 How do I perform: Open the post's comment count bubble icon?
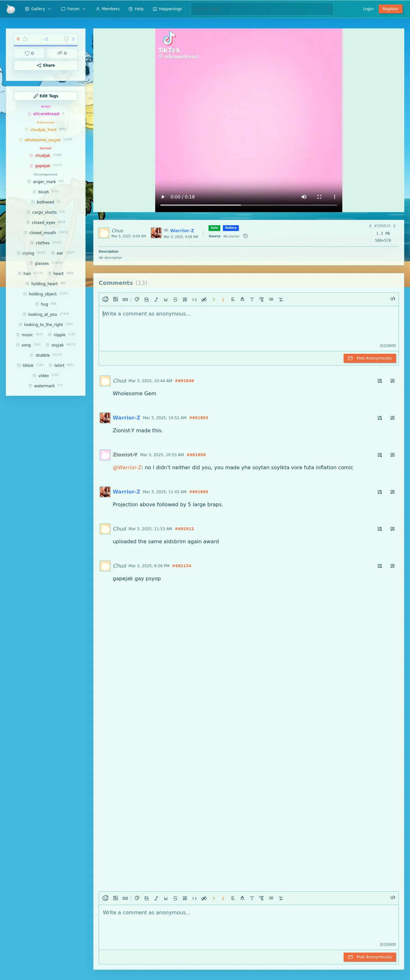66,39
